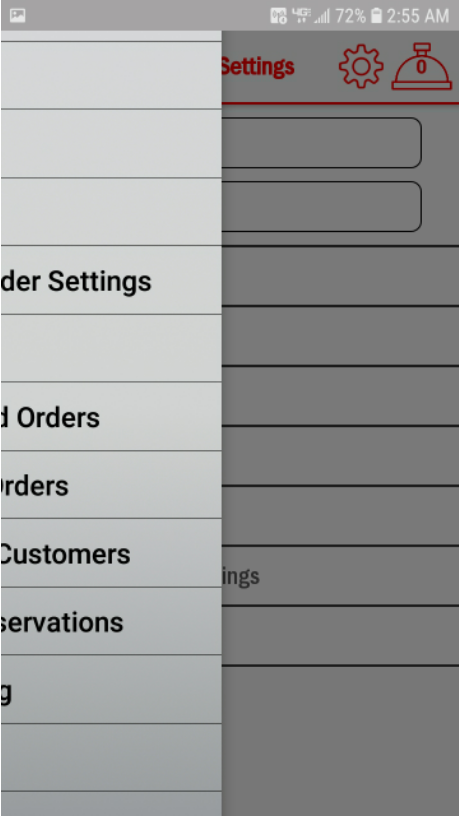Screen dimensions: 459x816
Task: Tap the blank drawer row directly above 'der Settings'
Action: click(111, 212)
